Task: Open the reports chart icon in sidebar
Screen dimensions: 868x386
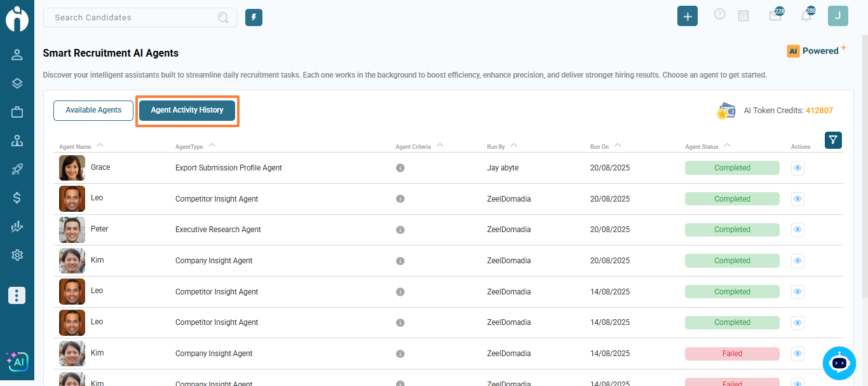Action: click(17, 226)
